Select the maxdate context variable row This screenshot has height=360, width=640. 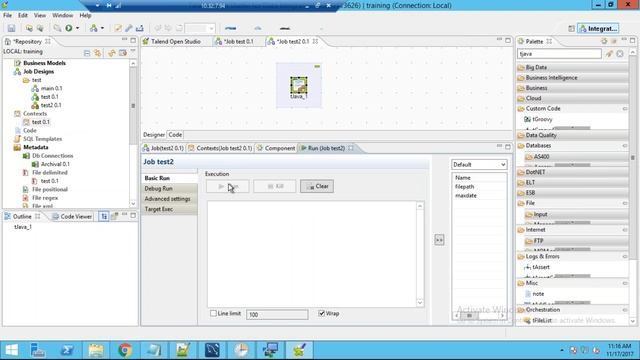(479, 196)
